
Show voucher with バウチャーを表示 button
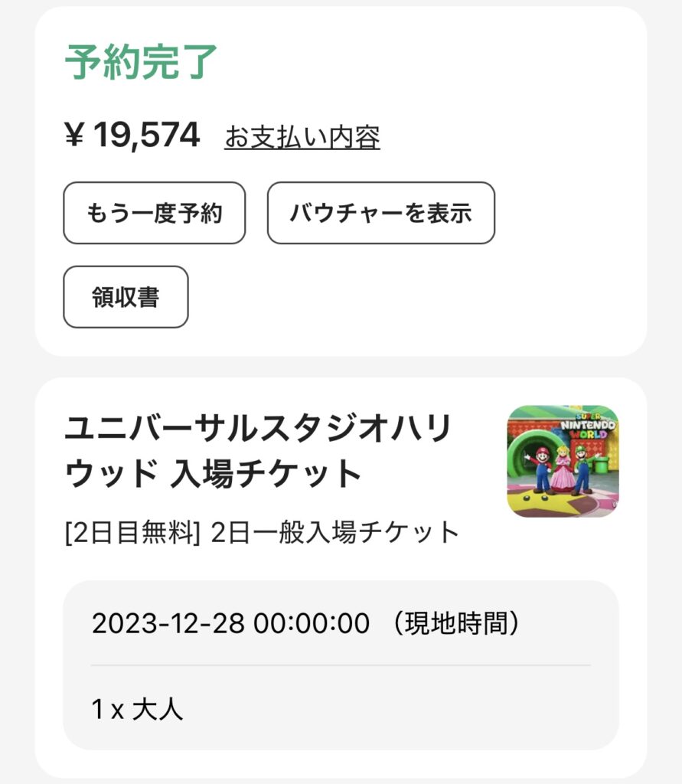[381, 213]
